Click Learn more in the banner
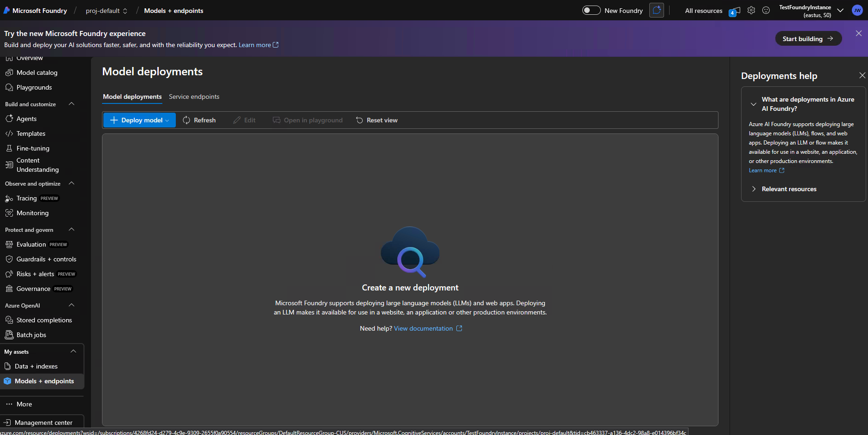The height and width of the screenshot is (435, 868). [x=258, y=45]
